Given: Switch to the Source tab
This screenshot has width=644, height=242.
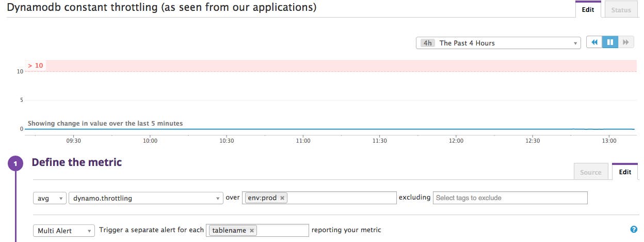Looking at the screenshot, I should [590, 172].
